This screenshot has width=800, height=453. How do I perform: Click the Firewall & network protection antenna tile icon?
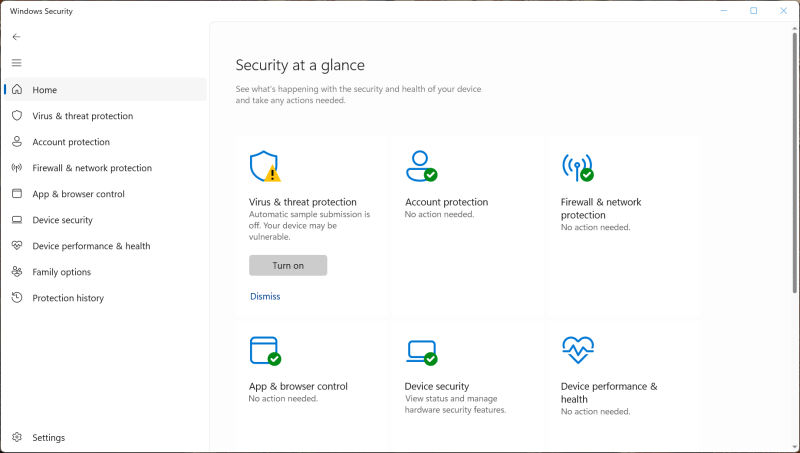coord(577,167)
